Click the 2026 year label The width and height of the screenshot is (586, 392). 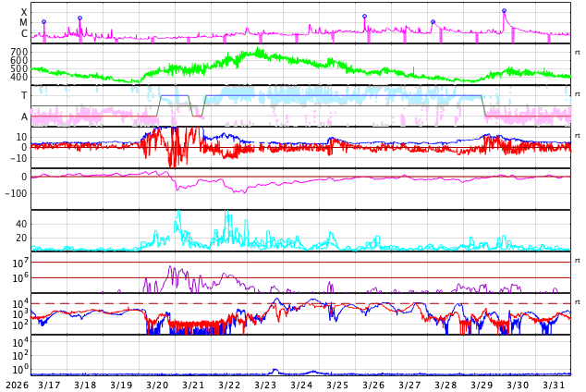coord(17,385)
